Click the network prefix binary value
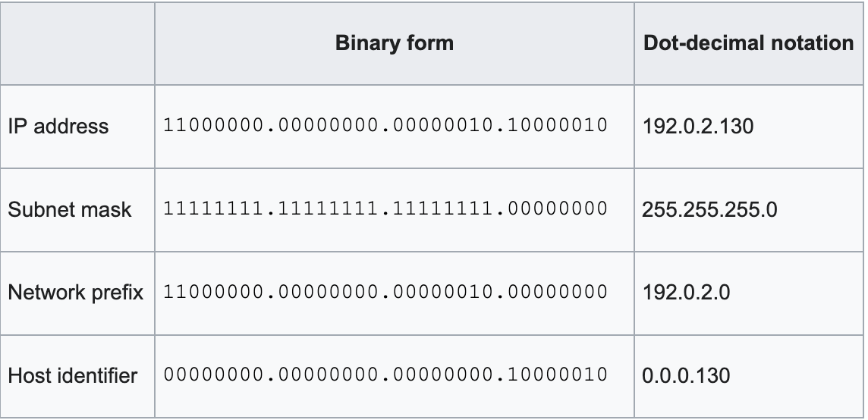The width and height of the screenshot is (868, 420). click(x=386, y=292)
